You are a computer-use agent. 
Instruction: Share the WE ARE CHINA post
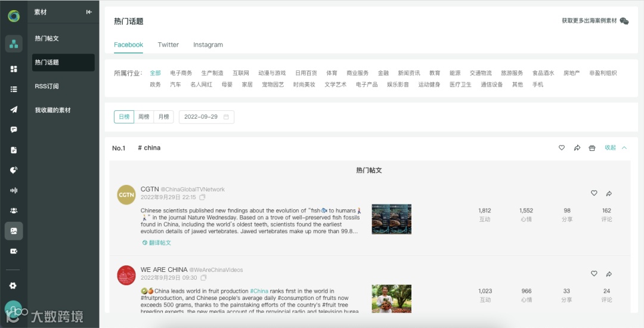pos(609,274)
